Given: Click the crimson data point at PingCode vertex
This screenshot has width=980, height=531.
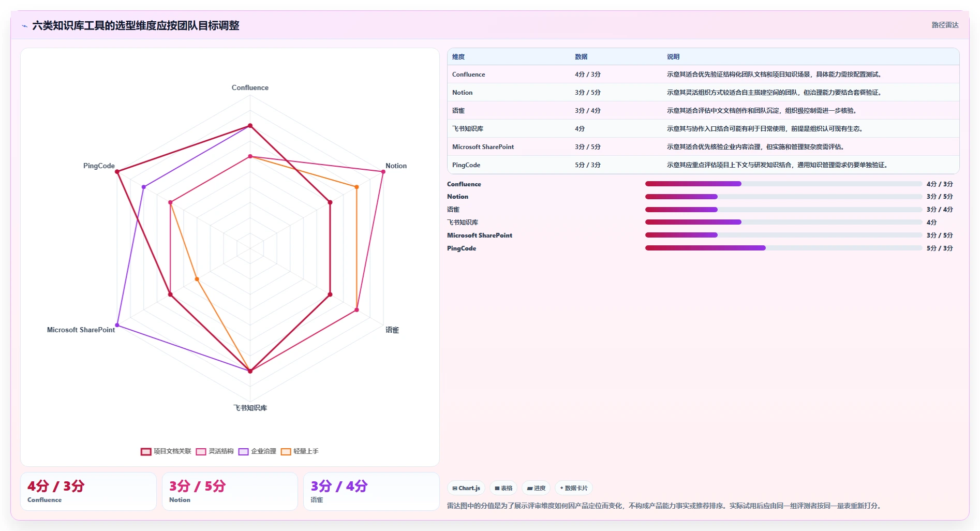Looking at the screenshot, I should [117, 172].
